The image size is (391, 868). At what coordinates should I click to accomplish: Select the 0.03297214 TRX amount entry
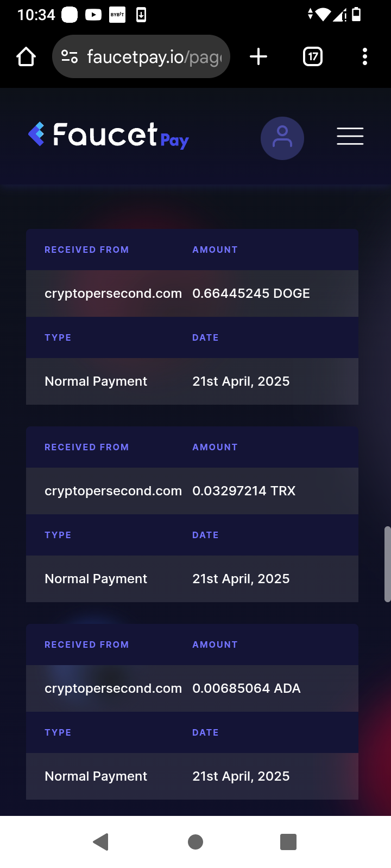[244, 491]
